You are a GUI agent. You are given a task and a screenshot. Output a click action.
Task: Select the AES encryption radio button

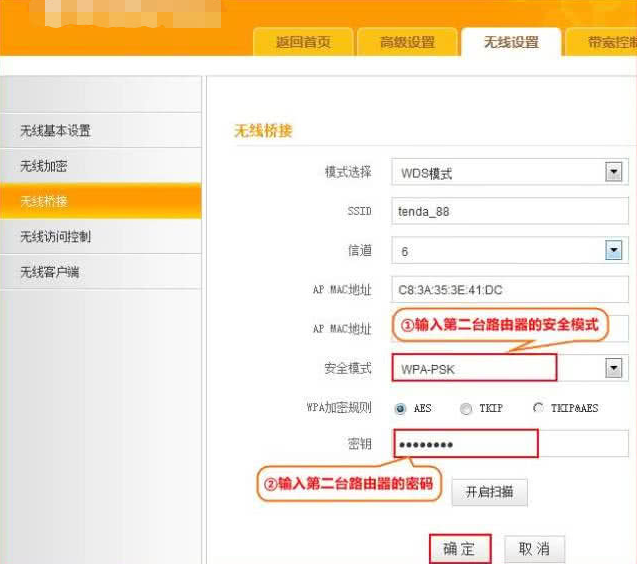pos(401,408)
